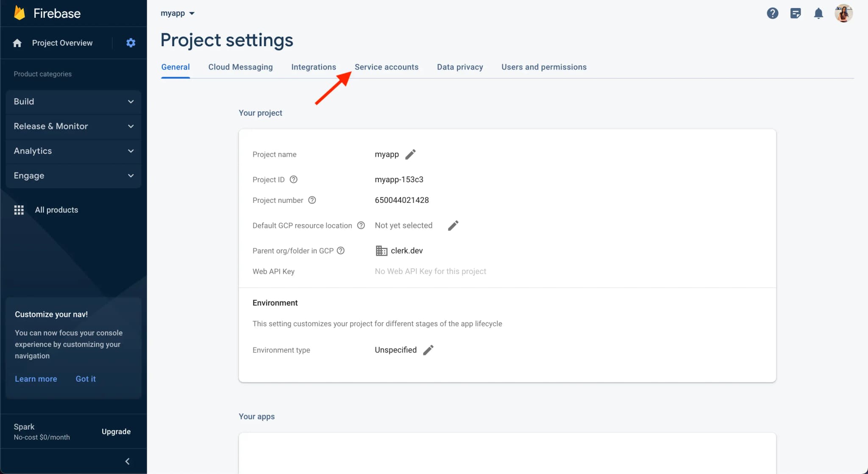Click the All products grid icon
Image resolution: width=868 pixels, height=474 pixels.
click(x=19, y=210)
